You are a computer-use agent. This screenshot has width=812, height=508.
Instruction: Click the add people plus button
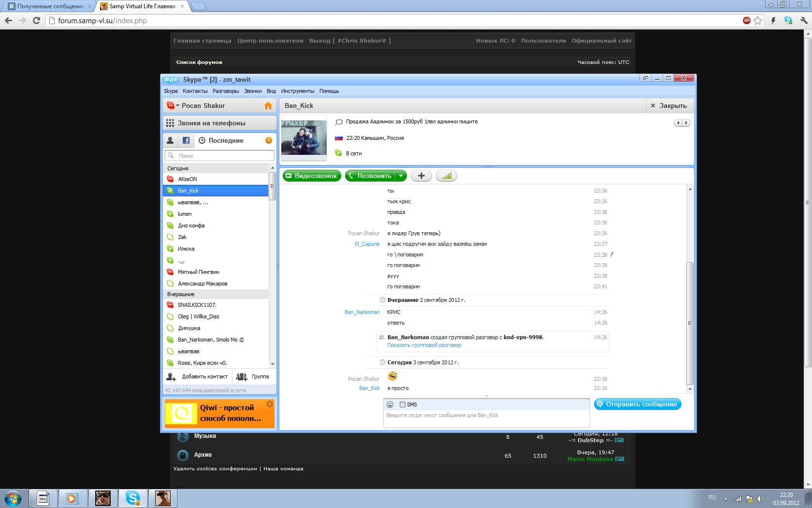421,176
